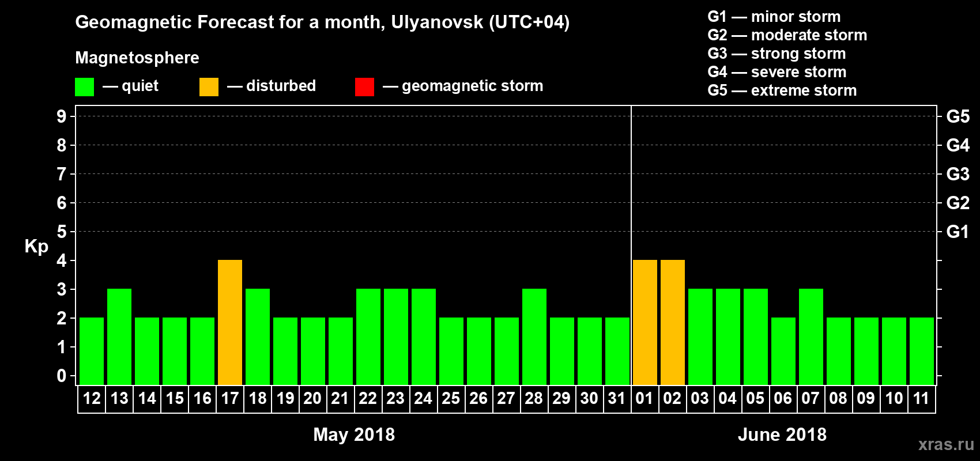Screen dimensions: 980x461
Task: Click the Kp value 5 axis tick label
Action: coord(62,232)
